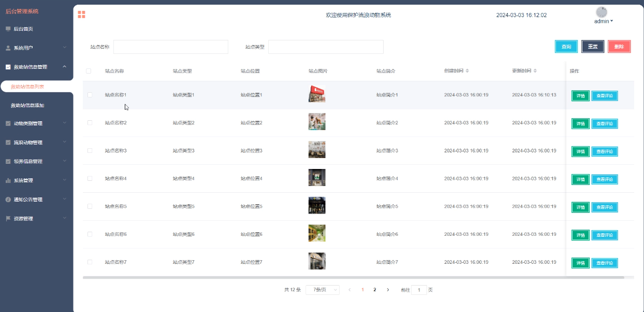This screenshot has height=312, width=644.
Task: Click 查看评论 for 站点名称1 row
Action: coord(605,96)
